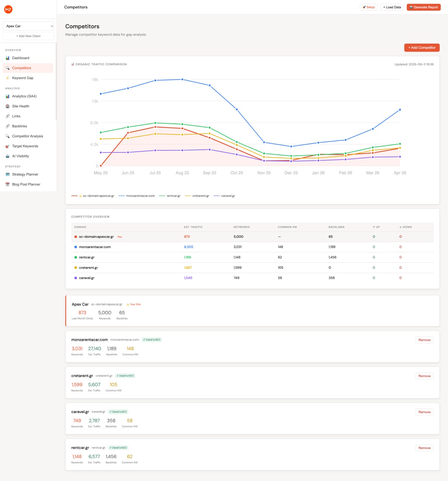Click the Generate Report button
Viewport: 448px width, 481px height.
424,7
